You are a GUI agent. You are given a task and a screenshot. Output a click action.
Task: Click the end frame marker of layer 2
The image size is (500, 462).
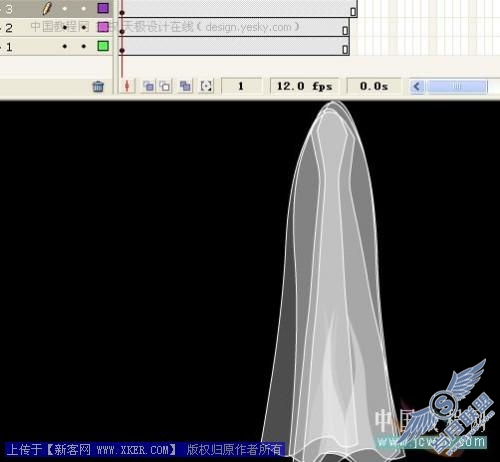pos(345,31)
